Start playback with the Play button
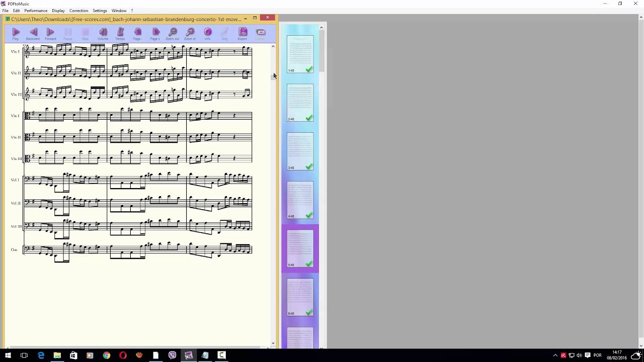The width and height of the screenshot is (644, 362). point(16,33)
